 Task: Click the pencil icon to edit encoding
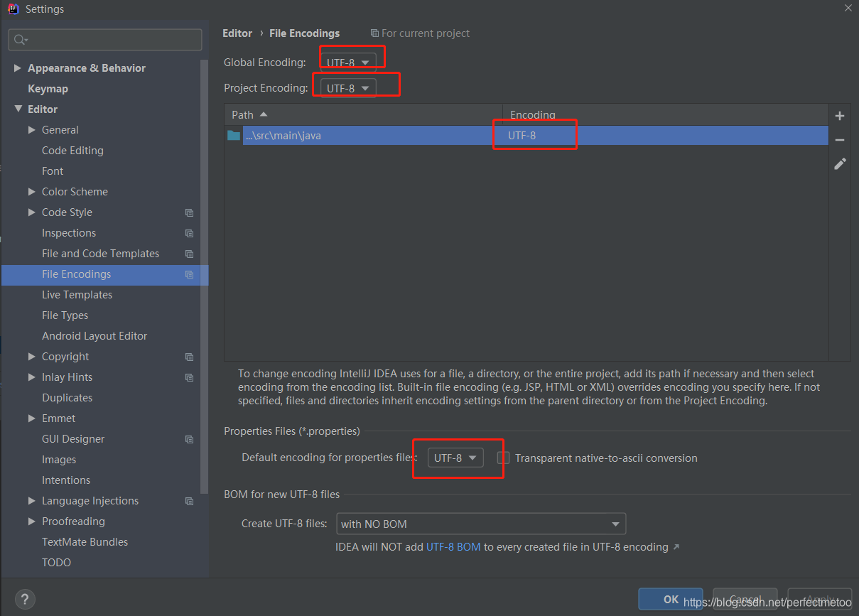[839, 163]
